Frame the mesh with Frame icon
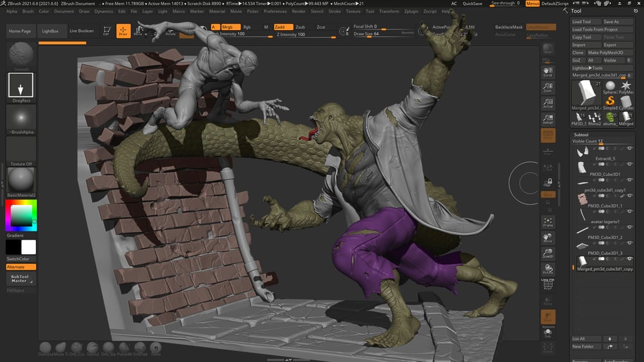This screenshot has height=362, width=644. [x=548, y=222]
